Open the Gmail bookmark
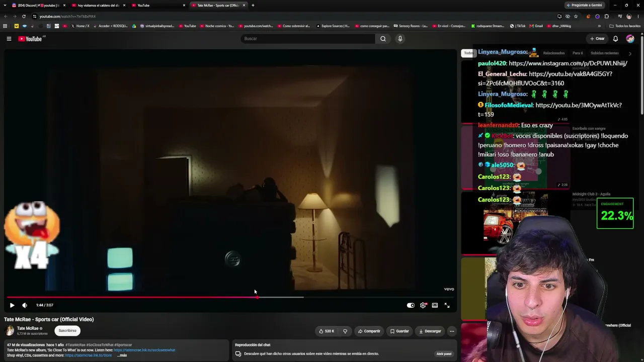The width and height of the screenshot is (644, 362). click(536, 26)
